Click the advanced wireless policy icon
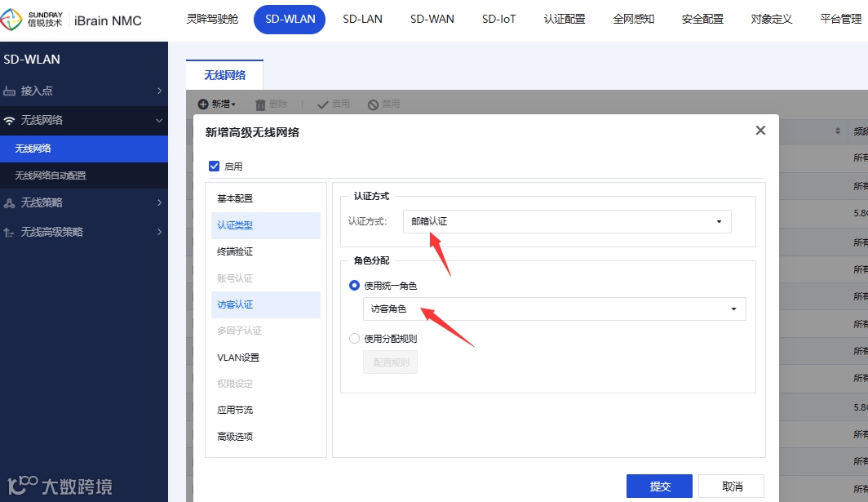Image resolution: width=868 pixels, height=502 pixels. 10,232
